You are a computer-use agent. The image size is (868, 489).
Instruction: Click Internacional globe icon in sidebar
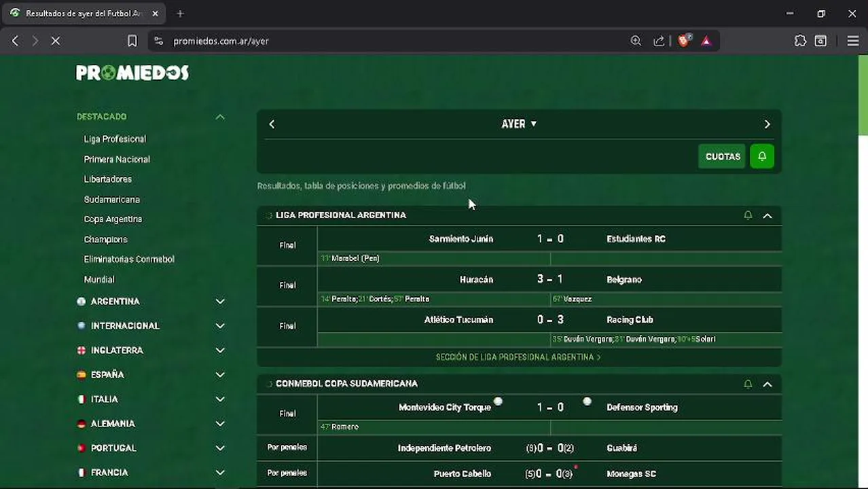(x=82, y=326)
